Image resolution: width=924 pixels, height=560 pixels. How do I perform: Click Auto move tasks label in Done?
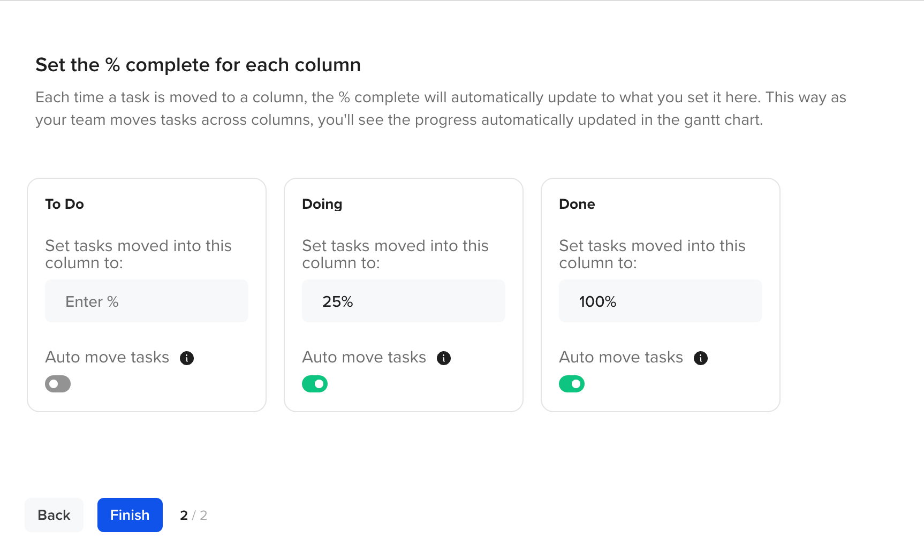tap(621, 357)
